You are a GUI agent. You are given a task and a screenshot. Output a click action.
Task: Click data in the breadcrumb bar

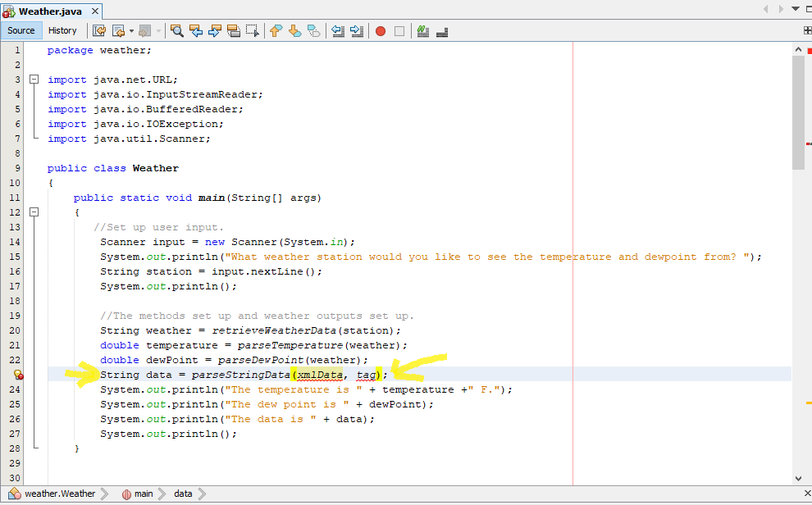coord(183,494)
